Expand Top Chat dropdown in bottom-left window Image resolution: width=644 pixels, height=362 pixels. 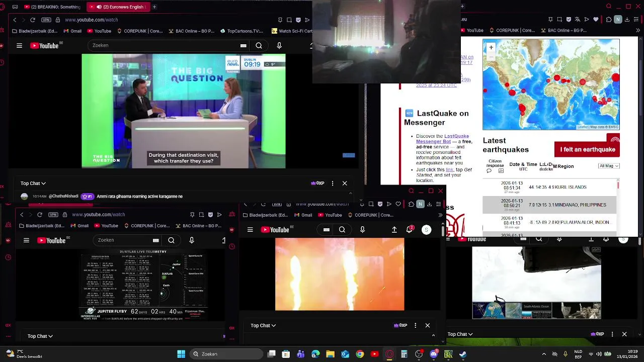pyautogui.click(x=40, y=336)
